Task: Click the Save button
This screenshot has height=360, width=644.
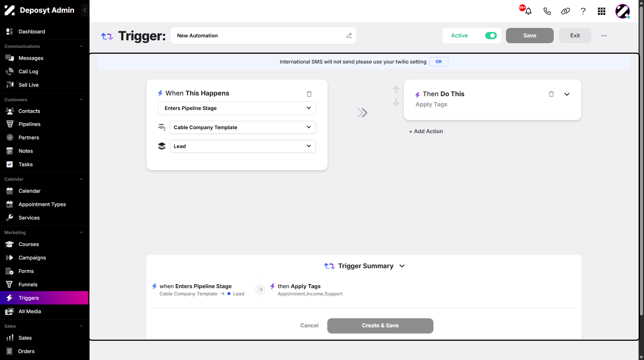Action: pos(530,36)
